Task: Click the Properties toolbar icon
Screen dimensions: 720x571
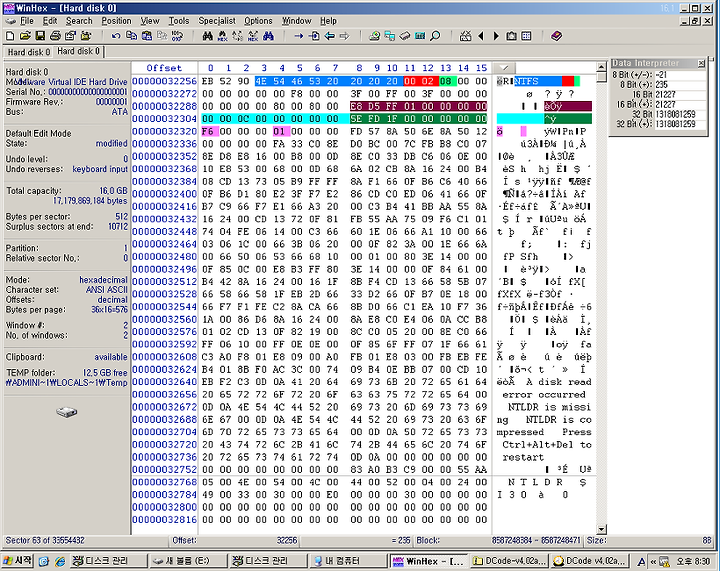Action: coord(70,36)
